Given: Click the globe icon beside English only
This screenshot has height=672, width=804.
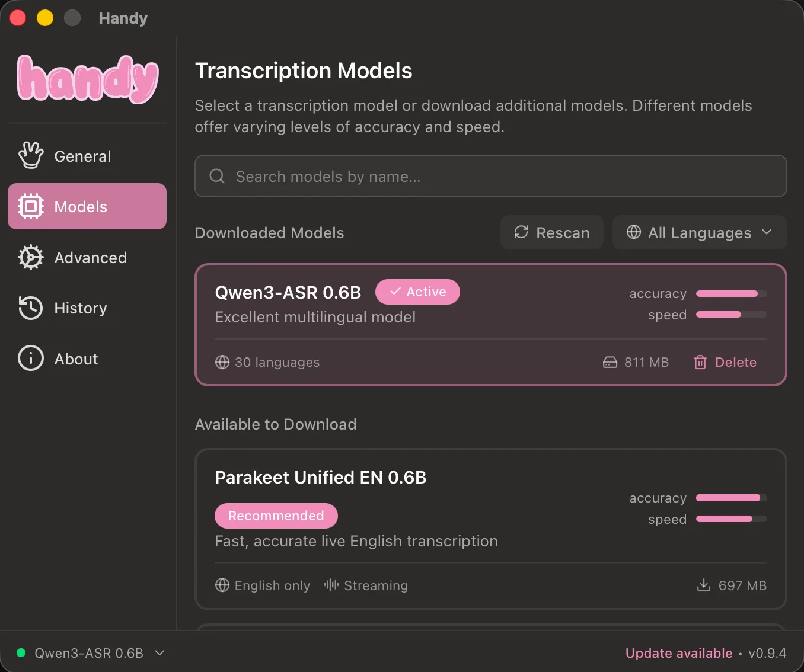Looking at the screenshot, I should [222, 585].
